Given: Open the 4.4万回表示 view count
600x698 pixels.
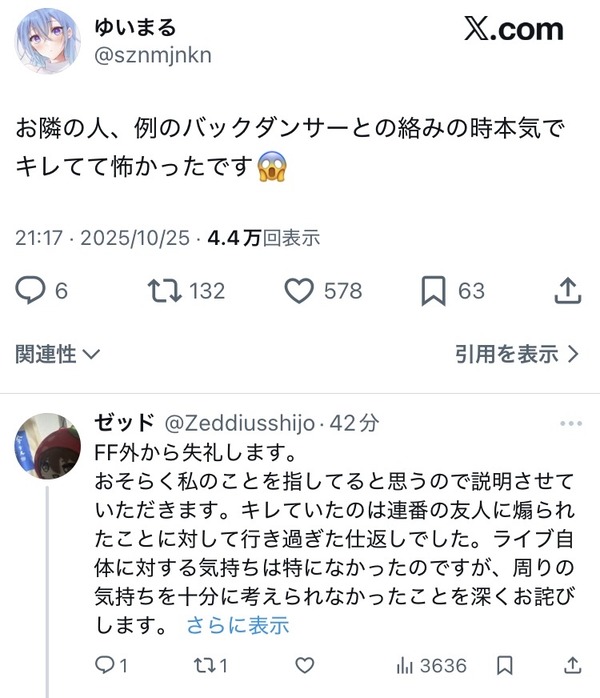Looking at the screenshot, I should tap(264, 238).
